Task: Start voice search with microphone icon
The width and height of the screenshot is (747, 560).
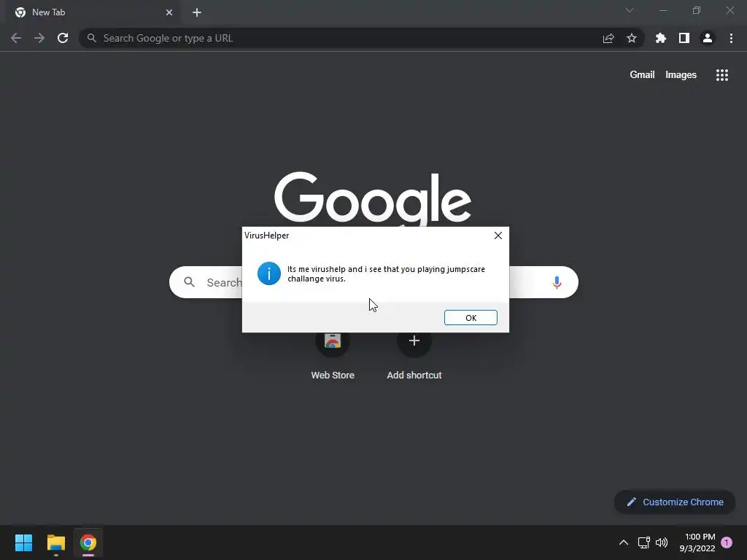Action: [x=557, y=282]
